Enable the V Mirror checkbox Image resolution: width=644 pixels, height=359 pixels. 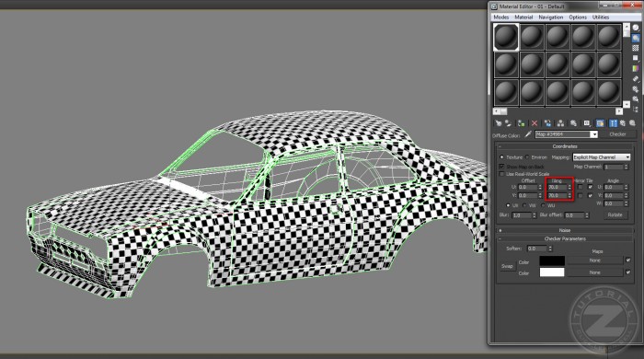[x=580, y=195]
